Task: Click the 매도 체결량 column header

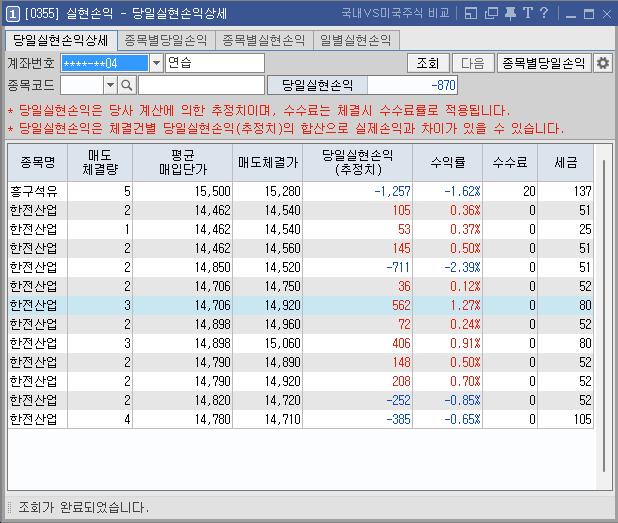Action: pos(100,162)
